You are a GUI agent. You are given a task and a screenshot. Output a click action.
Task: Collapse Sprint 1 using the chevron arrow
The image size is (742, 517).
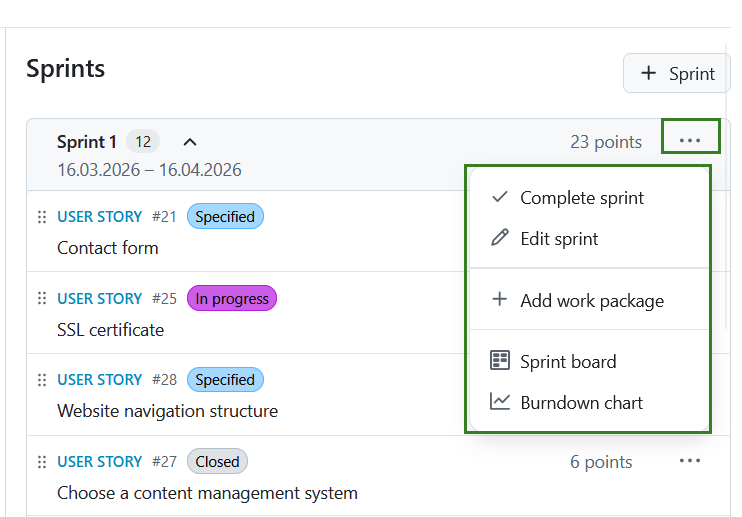point(190,142)
